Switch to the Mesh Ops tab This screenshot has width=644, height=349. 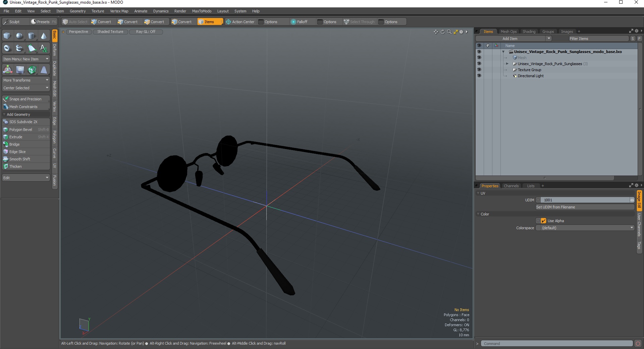tap(508, 32)
